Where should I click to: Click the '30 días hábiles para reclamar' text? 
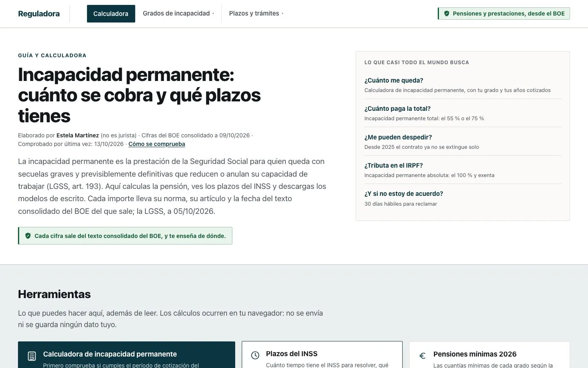coord(401,204)
